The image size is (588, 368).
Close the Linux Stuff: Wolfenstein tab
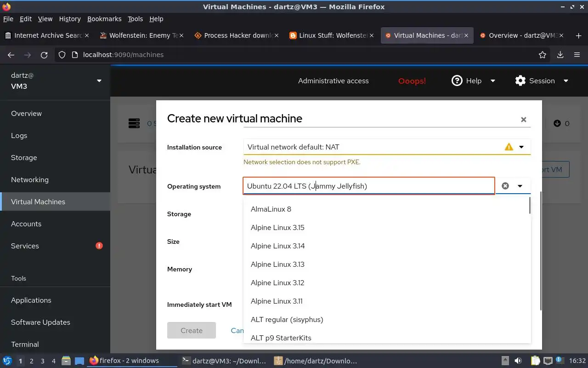[x=372, y=35]
